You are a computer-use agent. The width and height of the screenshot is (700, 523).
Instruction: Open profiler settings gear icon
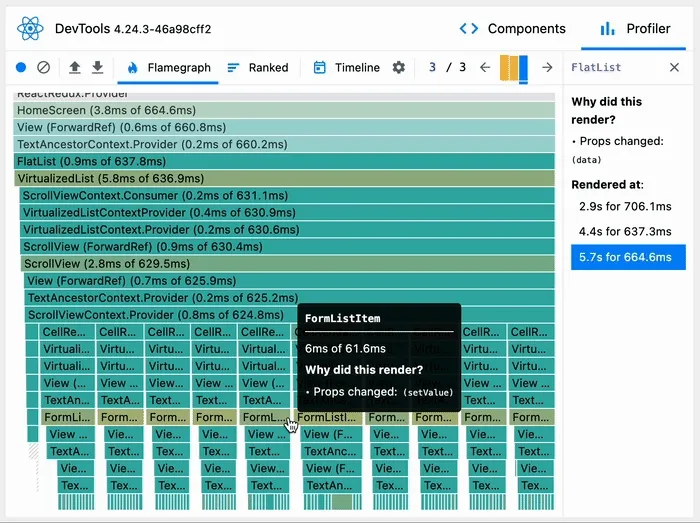(x=399, y=67)
